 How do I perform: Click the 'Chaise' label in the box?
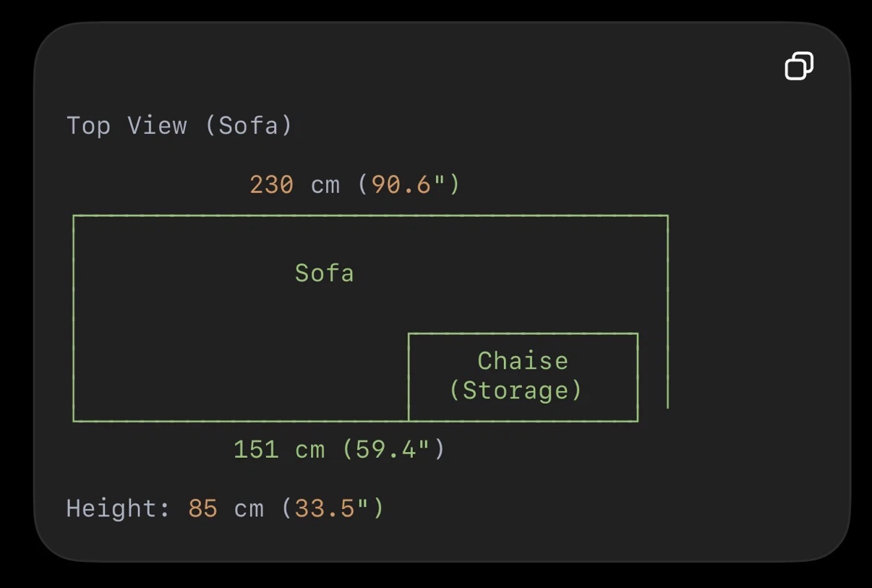coord(523,361)
